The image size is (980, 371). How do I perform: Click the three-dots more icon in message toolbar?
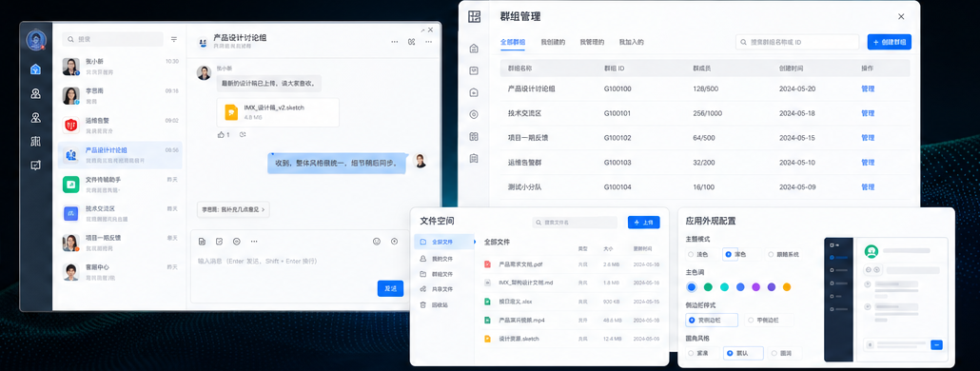coord(254,241)
